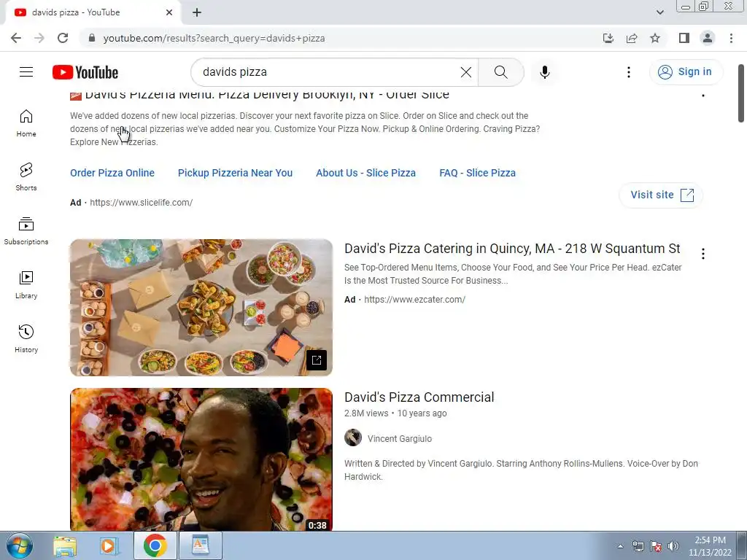This screenshot has height=560, width=747.
Task: Select the browser address bar URL
Action: pos(214,38)
